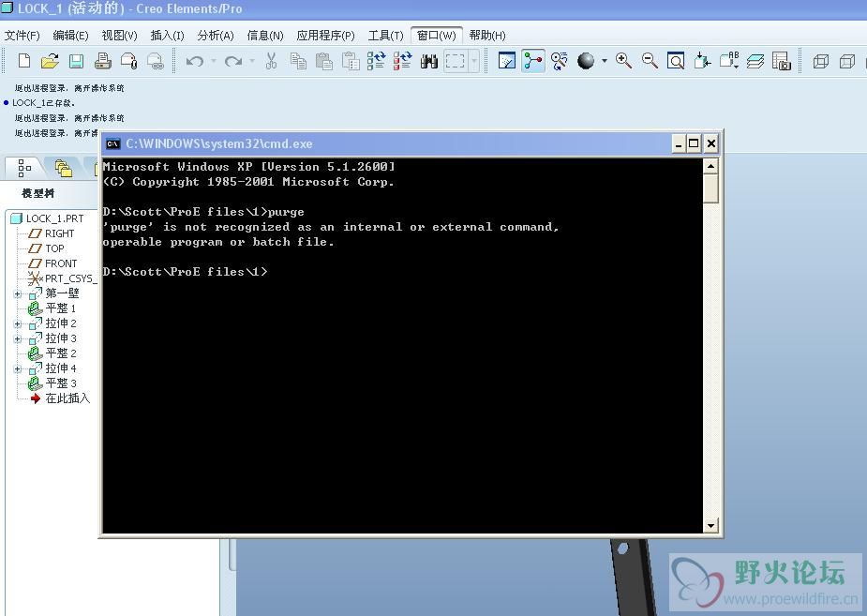Screen dimensions: 867x616
Task: Click the Regenerate model icon
Action: point(376,60)
